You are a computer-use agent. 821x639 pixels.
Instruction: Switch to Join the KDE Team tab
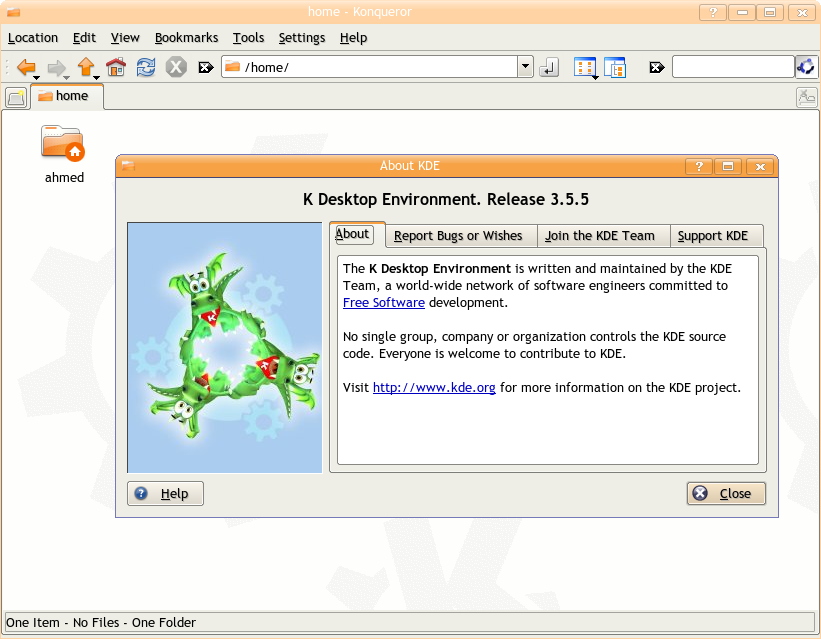pyautogui.click(x=604, y=236)
